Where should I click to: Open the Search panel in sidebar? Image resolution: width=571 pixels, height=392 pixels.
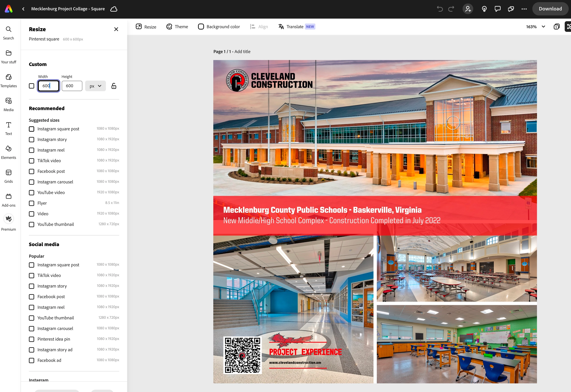(8, 33)
